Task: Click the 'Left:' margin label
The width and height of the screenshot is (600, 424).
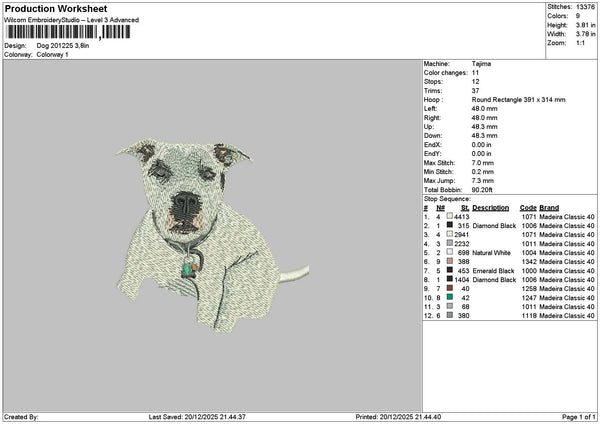Action: coord(430,109)
